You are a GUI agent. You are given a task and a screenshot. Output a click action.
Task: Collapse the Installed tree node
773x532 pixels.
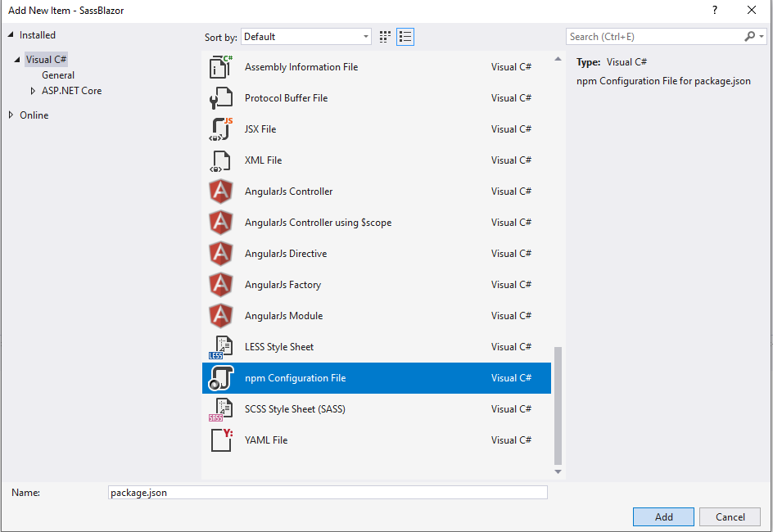[x=11, y=35]
